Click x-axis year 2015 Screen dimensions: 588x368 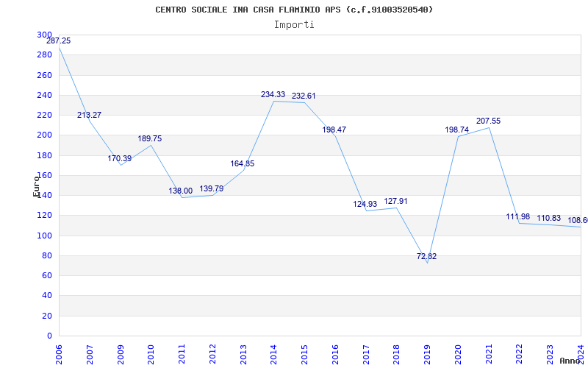304,355
